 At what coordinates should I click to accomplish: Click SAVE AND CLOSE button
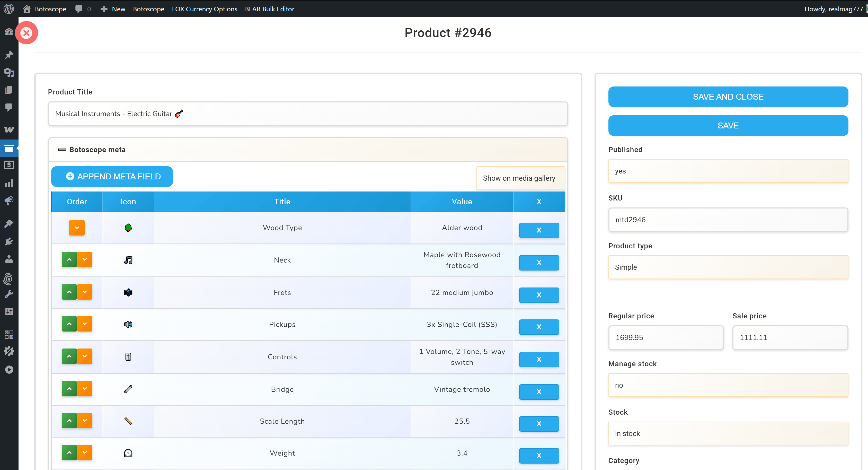click(x=728, y=97)
